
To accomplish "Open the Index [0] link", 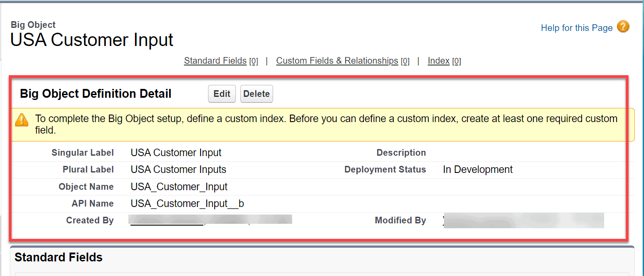I will [x=438, y=61].
